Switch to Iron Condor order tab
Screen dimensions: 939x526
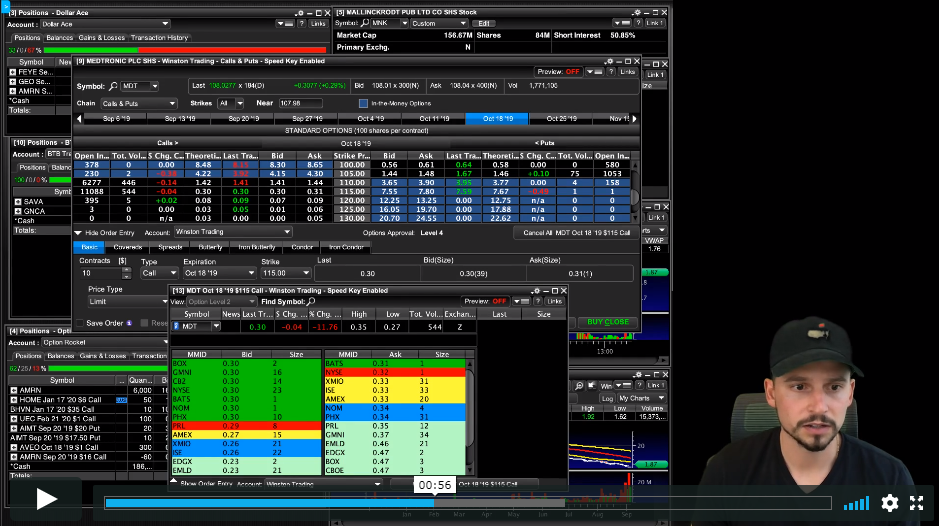coord(346,247)
